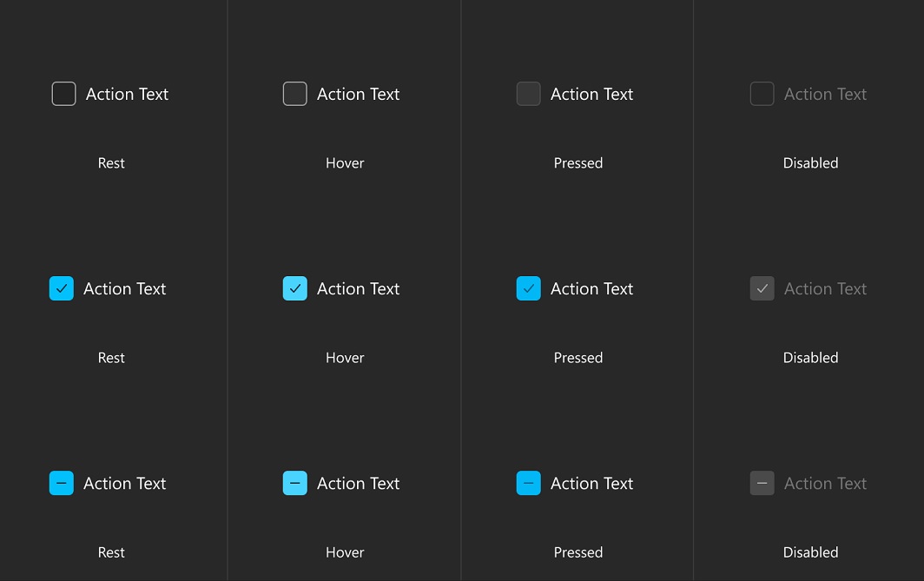The width and height of the screenshot is (924, 581).
Task: Click the Hover label under indeterminate checkbox
Action: click(x=345, y=552)
